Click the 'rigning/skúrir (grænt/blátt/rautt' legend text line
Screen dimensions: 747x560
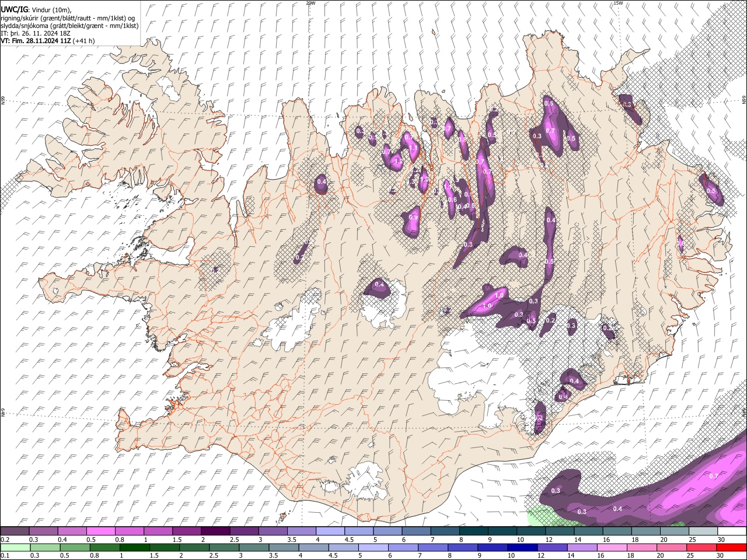pos(68,18)
